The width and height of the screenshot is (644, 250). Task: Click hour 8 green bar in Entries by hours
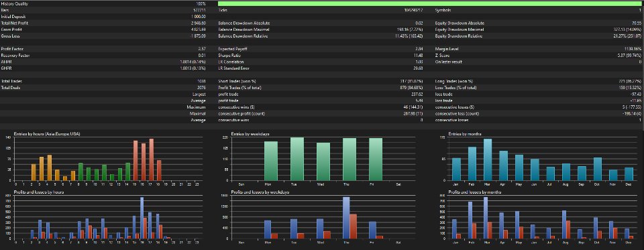[x=81, y=172]
